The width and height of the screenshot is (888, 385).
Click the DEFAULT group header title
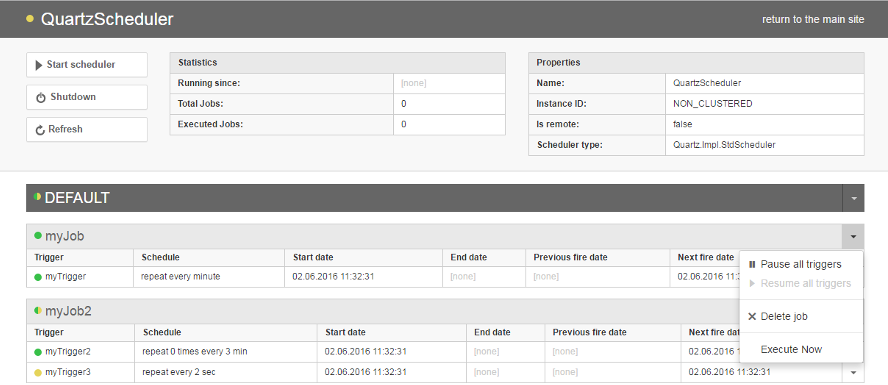(x=77, y=198)
